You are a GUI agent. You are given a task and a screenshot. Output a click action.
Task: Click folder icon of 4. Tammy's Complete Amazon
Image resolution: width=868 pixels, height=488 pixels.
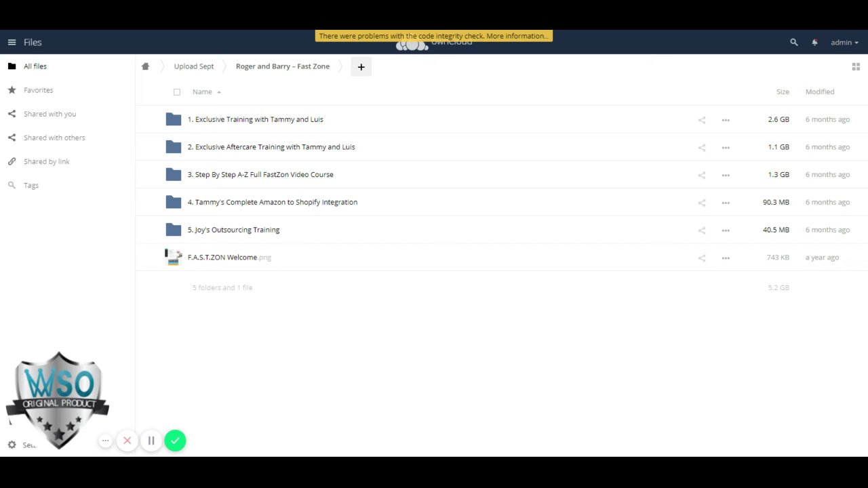click(x=174, y=202)
